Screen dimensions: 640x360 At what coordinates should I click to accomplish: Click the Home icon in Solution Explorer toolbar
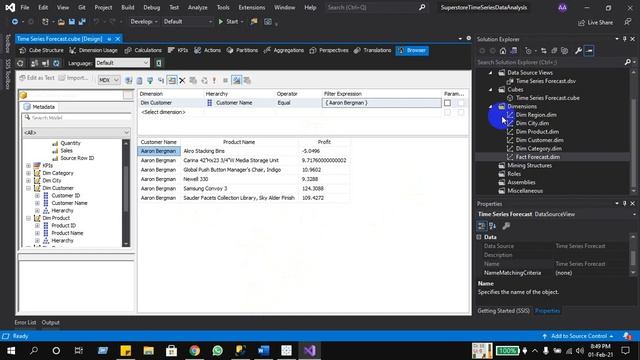[503, 51]
